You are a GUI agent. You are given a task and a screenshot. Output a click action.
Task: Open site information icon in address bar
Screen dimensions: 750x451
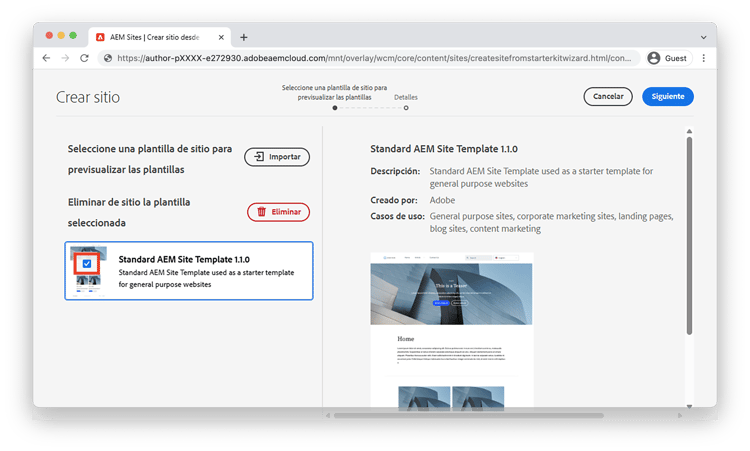tap(108, 58)
